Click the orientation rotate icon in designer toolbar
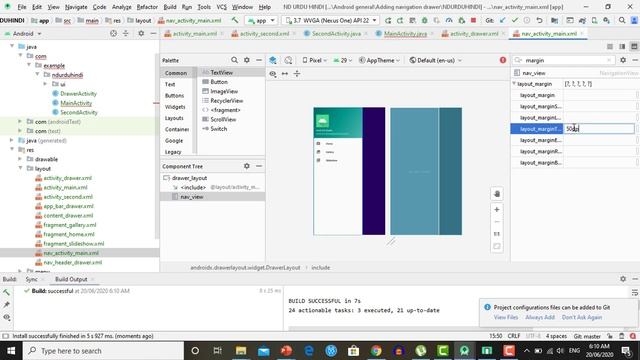The height and width of the screenshot is (360, 640). click(288, 60)
